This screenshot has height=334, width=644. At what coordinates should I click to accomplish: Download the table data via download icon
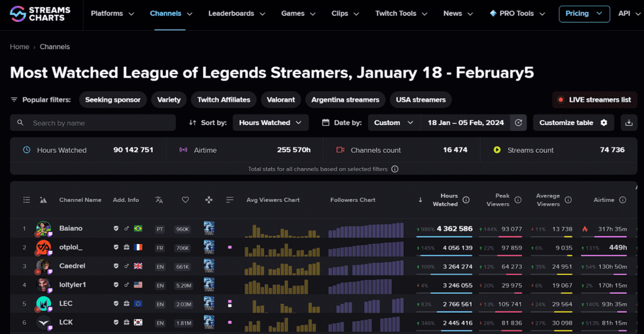(628, 123)
